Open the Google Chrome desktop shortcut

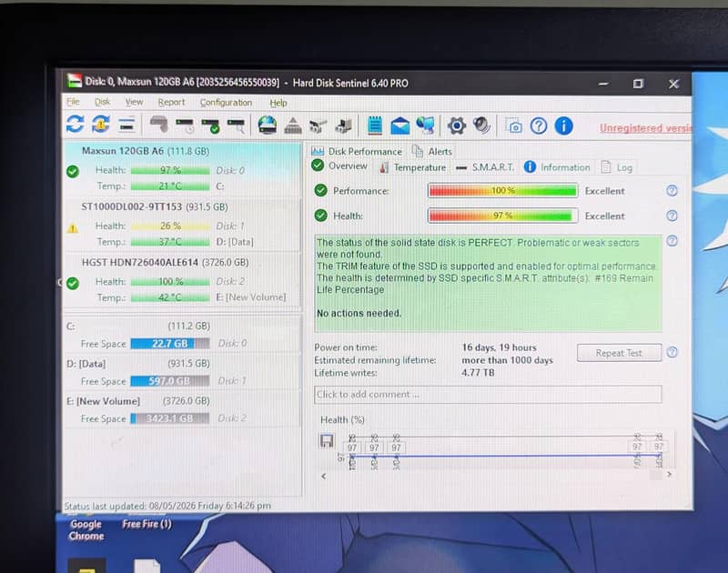pyautogui.click(x=86, y=529)
